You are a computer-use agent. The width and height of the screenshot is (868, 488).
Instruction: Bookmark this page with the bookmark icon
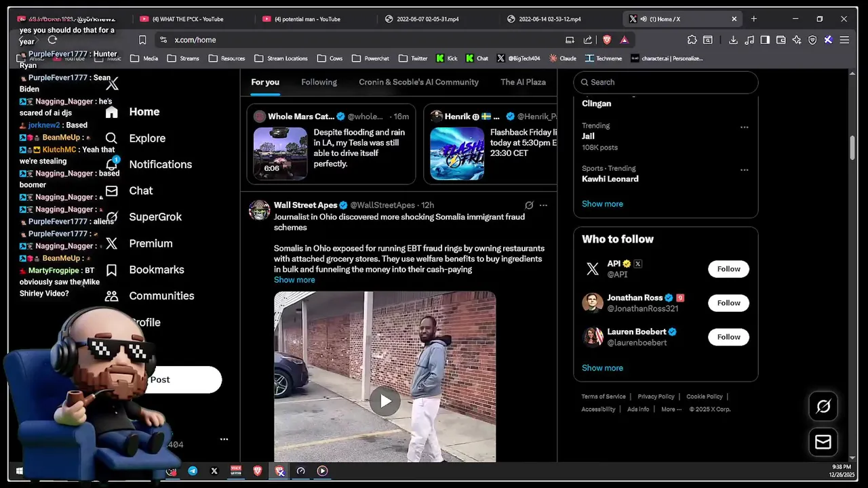click(x=142, y=40)
